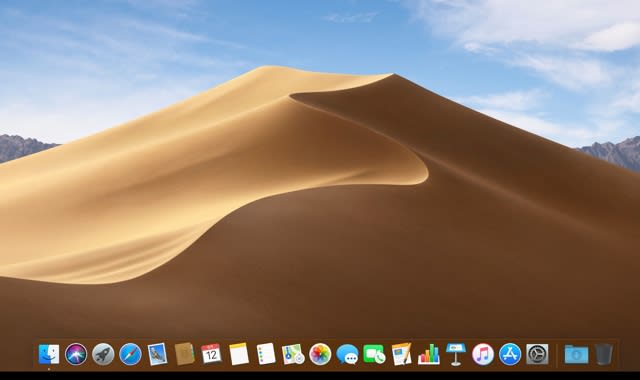Open the Mail stamp icon
This screenshot has height=380, width=640.
point(157,354)
